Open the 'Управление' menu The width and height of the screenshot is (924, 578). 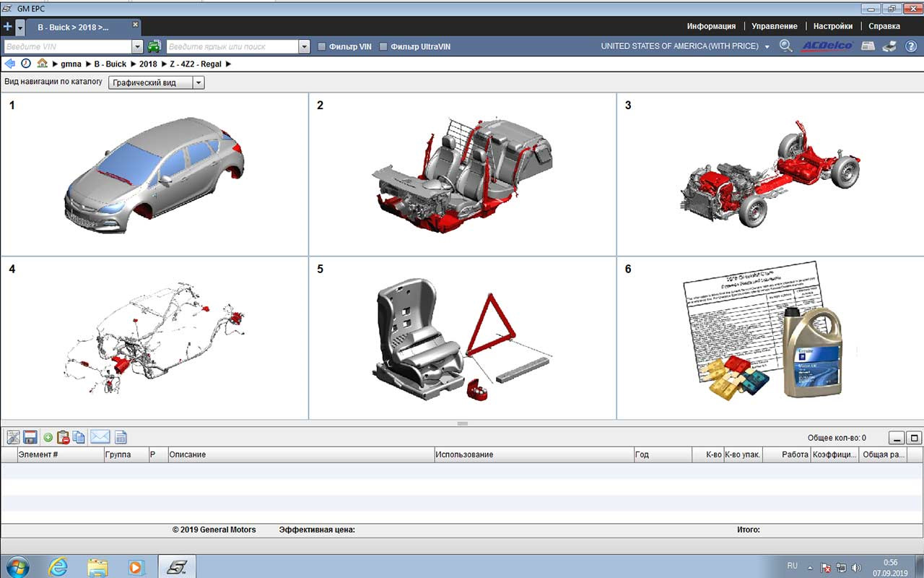click(775, 26)
